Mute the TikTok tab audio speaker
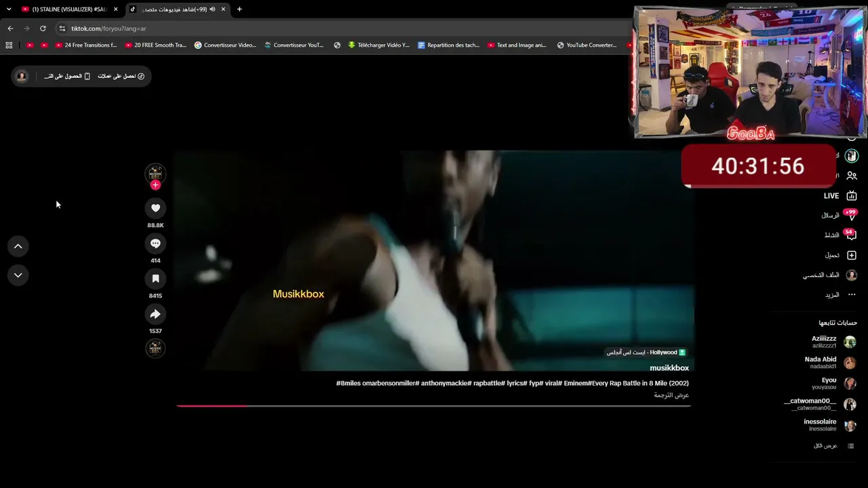The image size is (868, 488). [212, 9]
